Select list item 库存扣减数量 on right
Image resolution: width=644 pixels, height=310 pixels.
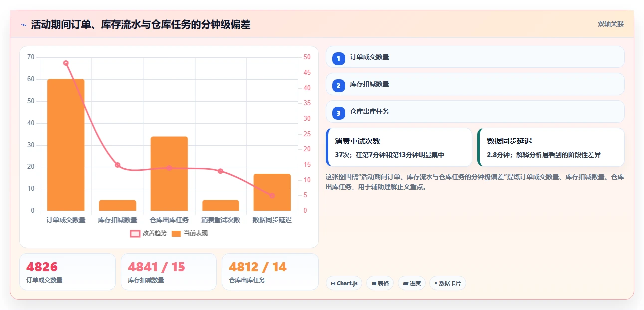point(475,84)
